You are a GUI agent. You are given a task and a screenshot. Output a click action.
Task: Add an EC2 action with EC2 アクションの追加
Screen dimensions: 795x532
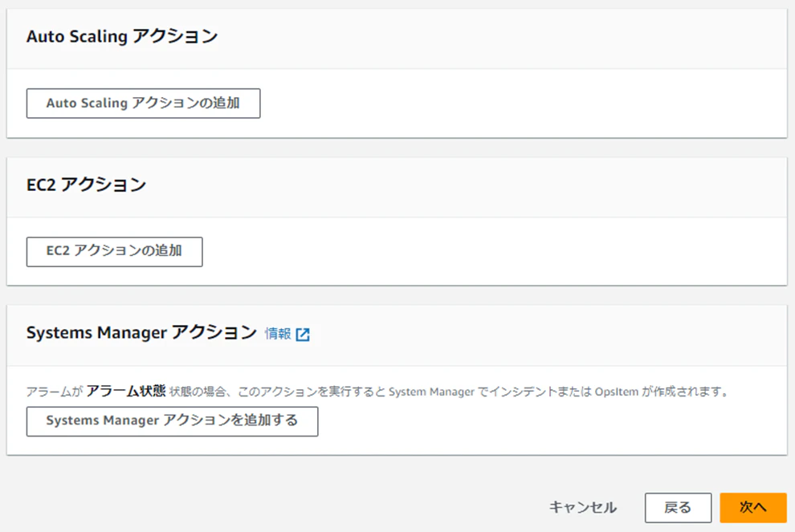tap(115, 252)
